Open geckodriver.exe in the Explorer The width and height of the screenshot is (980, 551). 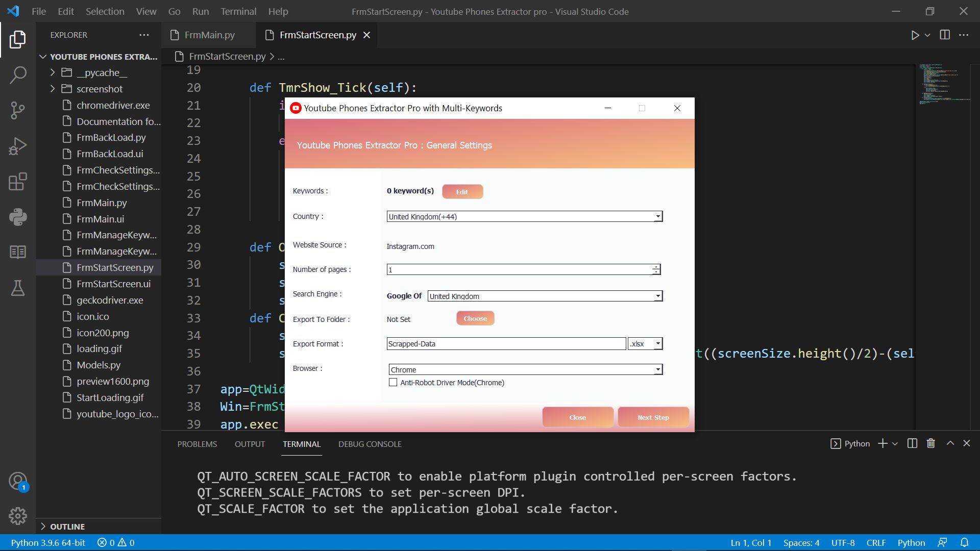coord(110,300)
